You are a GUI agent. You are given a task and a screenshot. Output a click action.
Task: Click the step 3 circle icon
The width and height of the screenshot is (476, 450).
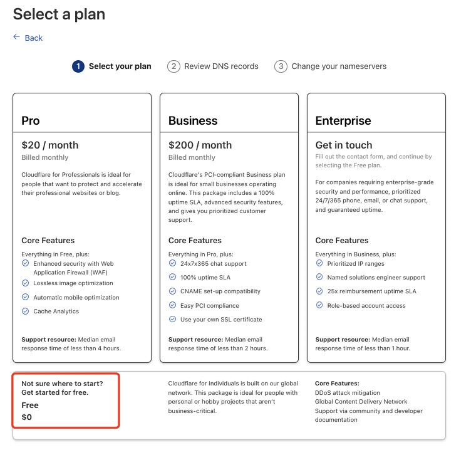[x=281, y=66]
